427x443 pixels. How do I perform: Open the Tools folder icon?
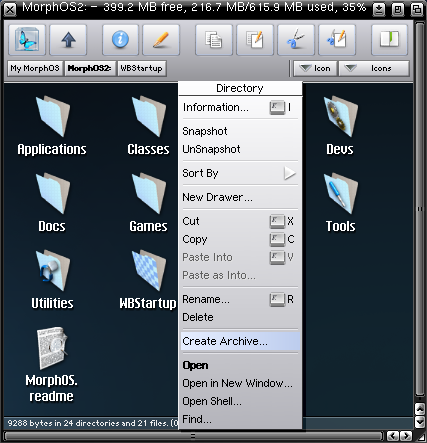[340, 203]
